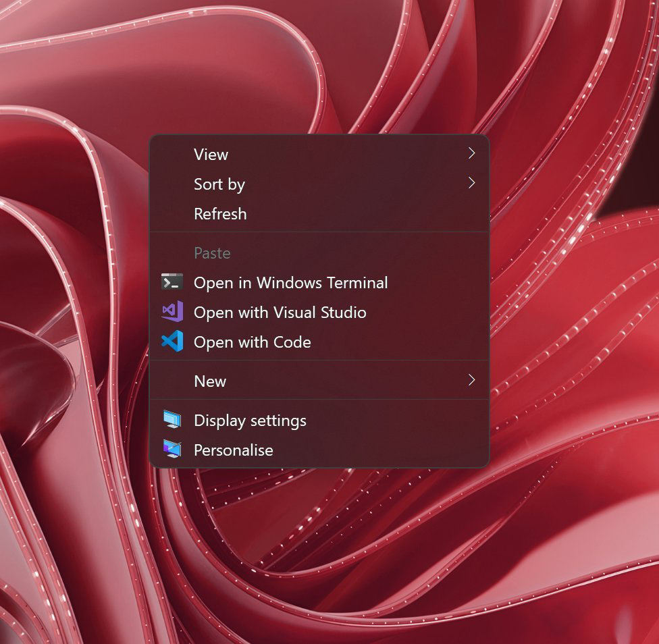
Task: Open the Sort by submenu
Action: click(x=219, y=184)
